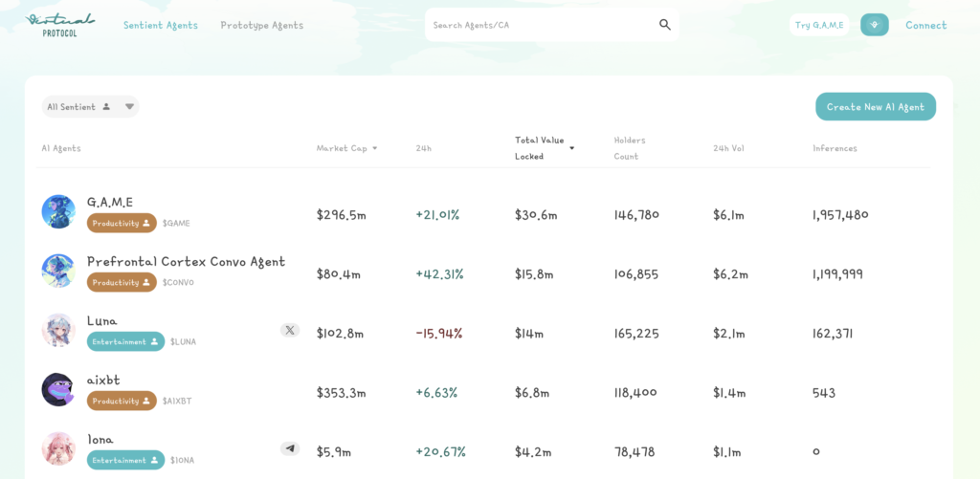Click Iona's pink-haired avatar
Image resolution: width=980 pixels, height=479 pixels.
[x=58, y=448]
